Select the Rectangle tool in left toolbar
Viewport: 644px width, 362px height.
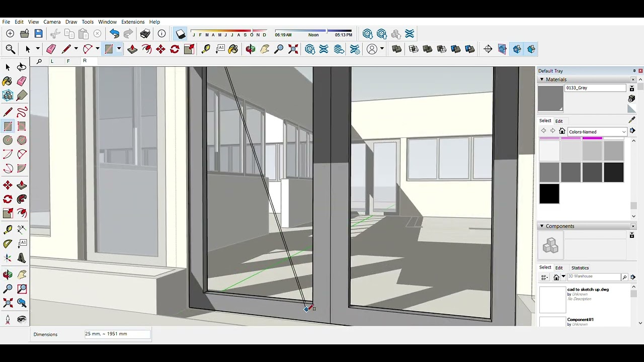coord(8,126)
